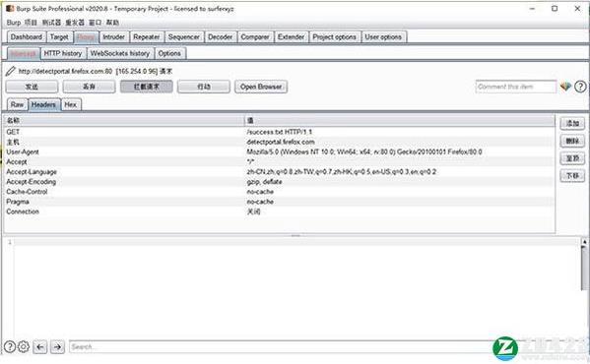Switch to the Hex view tab
The width and height of the screenshot is (590, 364).
70,104
